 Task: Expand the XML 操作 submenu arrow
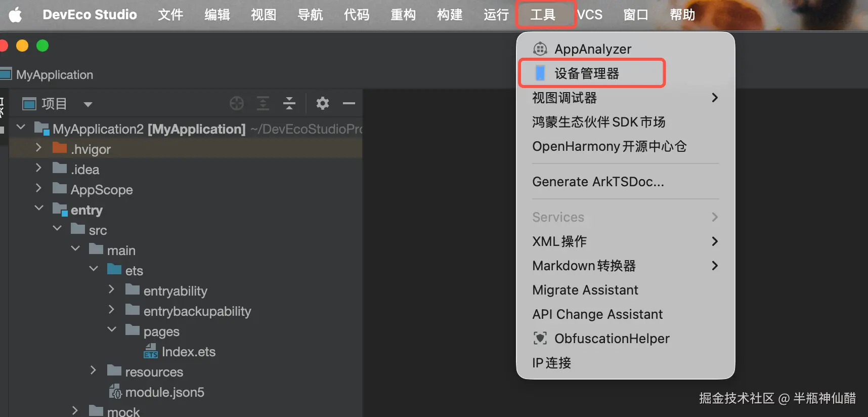click(x=715, y=241)
